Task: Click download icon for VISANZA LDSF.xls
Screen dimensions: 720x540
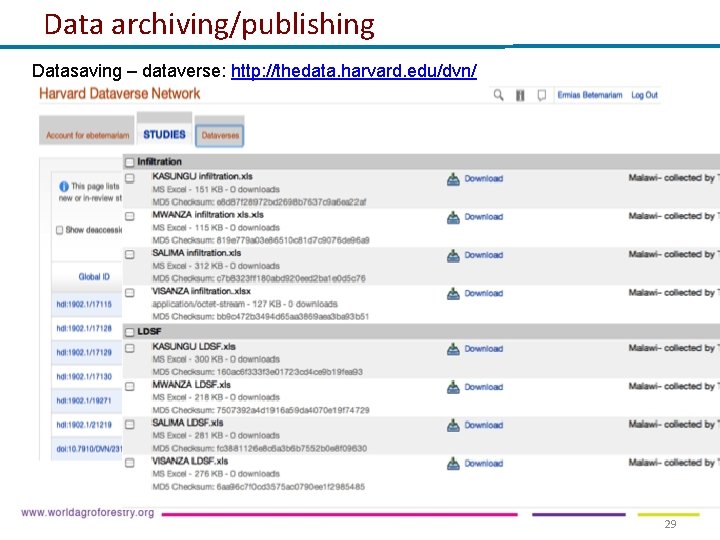Action: 453,463
